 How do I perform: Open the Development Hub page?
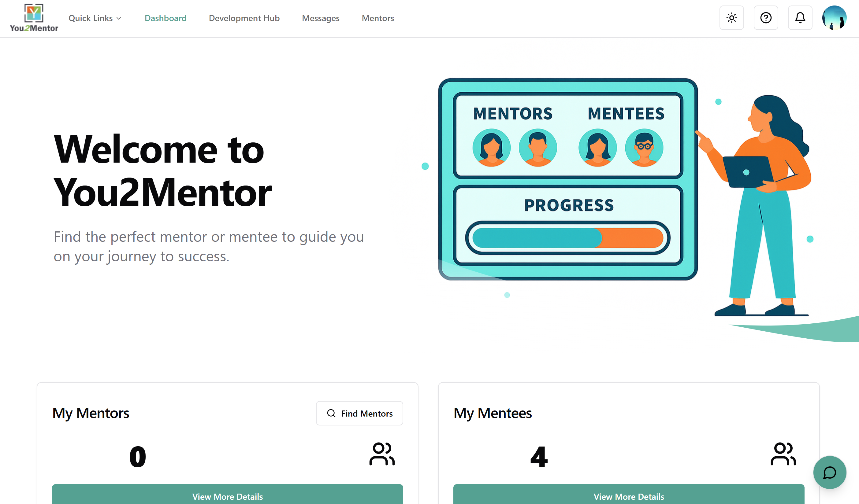(x=244, y=18)
